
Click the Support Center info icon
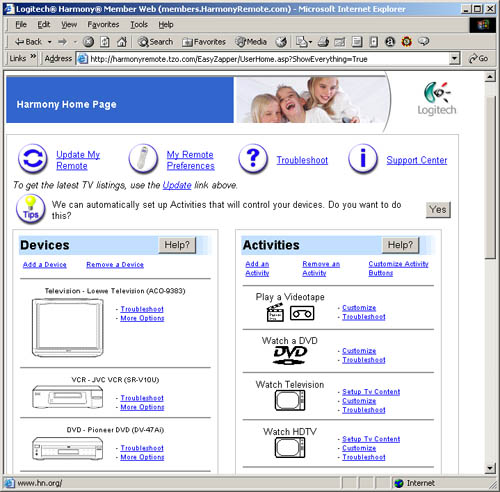(363, 159)
